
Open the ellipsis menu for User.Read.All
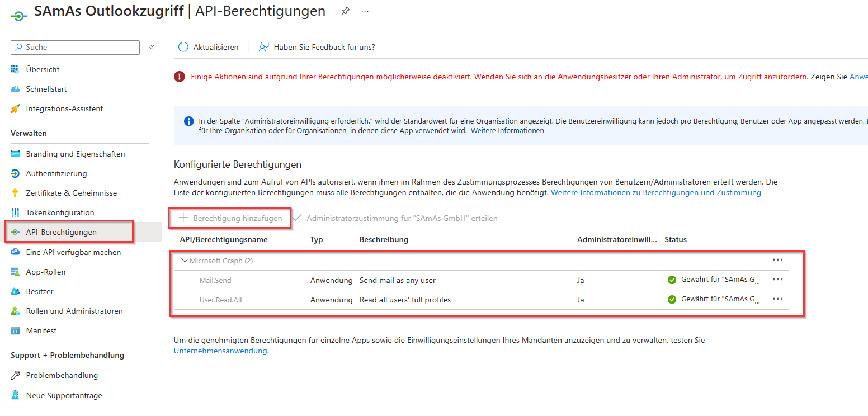pyautogui.click(x=777, y=299)
